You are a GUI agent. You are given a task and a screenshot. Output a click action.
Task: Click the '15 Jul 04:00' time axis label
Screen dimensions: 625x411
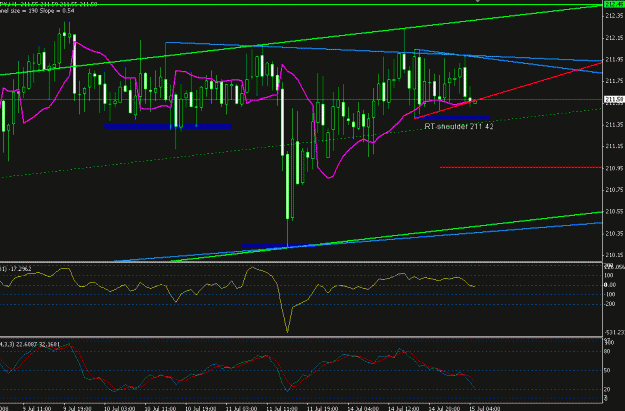pos(485,408)
